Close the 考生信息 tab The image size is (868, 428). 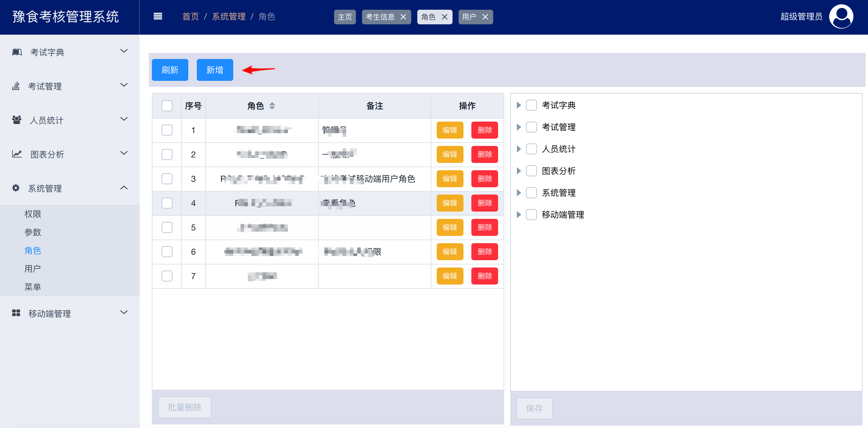403,17
